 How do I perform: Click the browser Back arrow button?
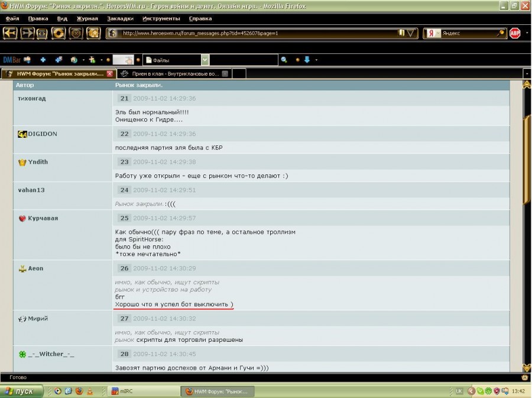click(10, 33)
